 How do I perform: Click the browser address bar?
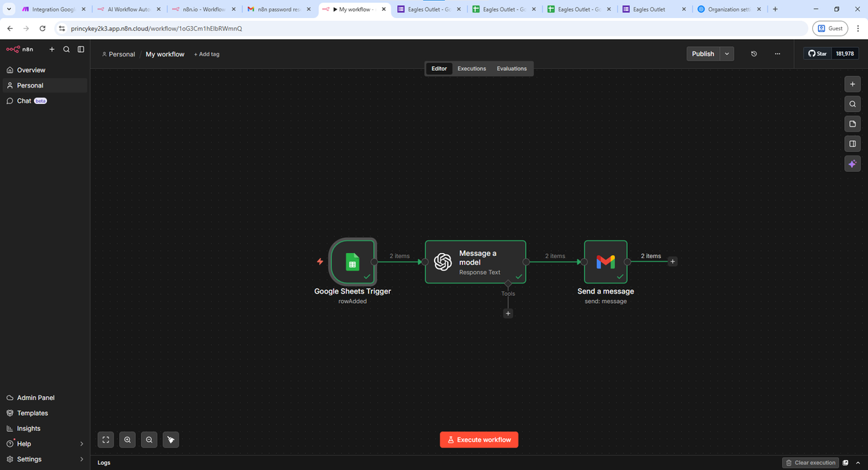coord(430,28)
